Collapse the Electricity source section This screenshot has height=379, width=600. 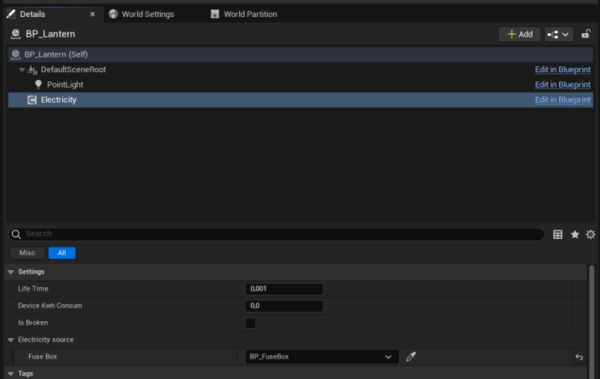(11, 340)
